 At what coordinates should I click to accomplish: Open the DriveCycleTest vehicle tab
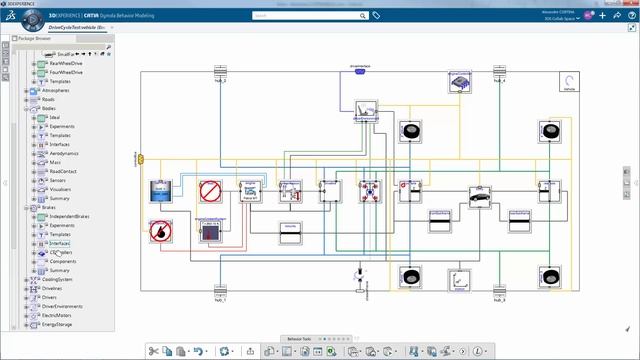77,27
